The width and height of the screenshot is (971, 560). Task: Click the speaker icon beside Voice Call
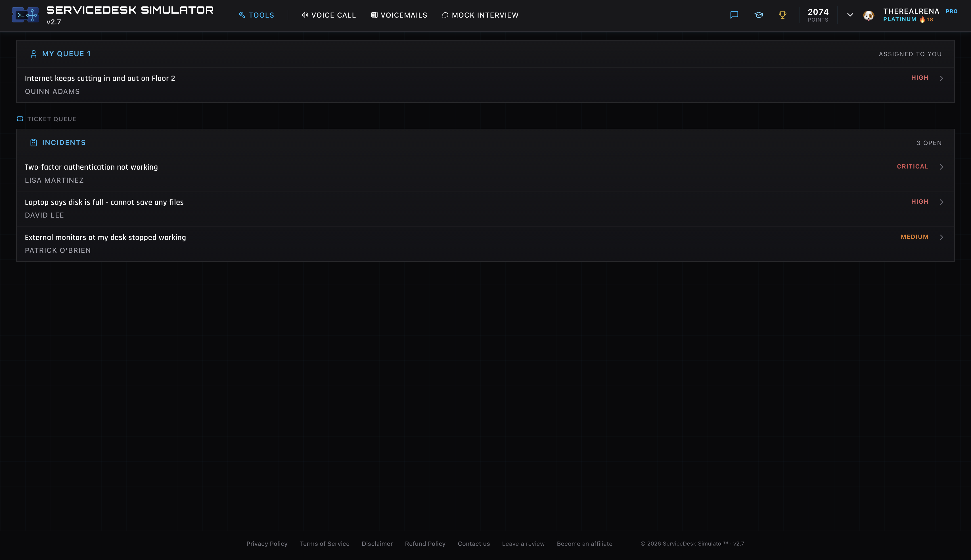305,15
